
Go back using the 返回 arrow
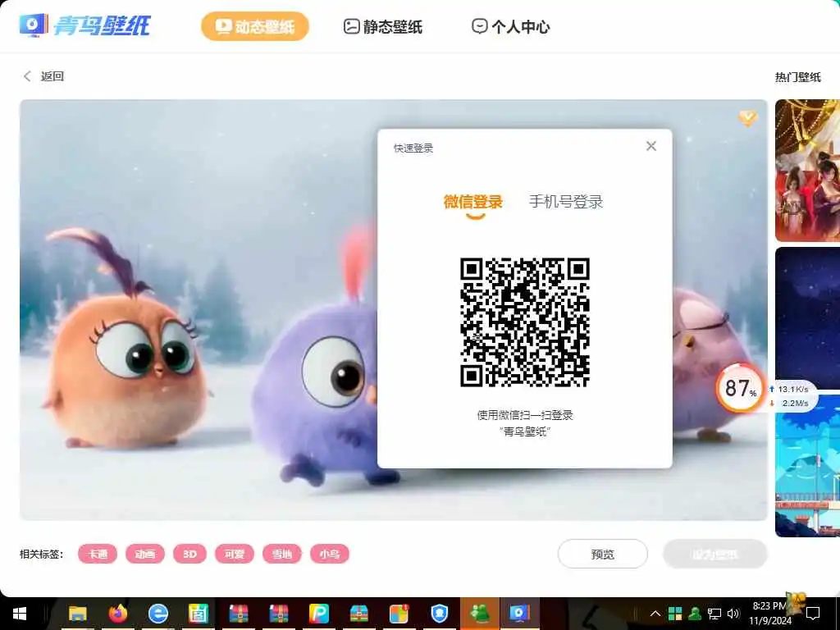pyautogui.click(x=27, y=76)
